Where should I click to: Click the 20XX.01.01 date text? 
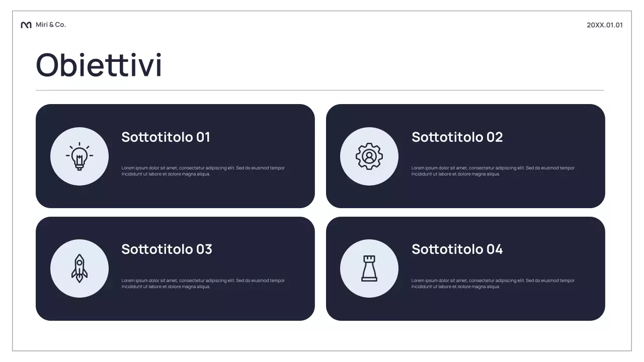pyautogui.click(x=604, y=25)
